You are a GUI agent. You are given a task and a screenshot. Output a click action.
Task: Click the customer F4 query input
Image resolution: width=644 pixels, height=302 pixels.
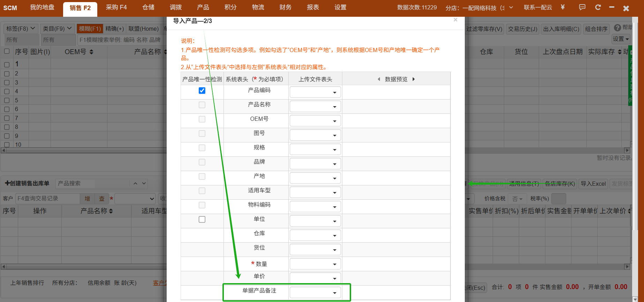pyautogui.click(x=48, y=199)
